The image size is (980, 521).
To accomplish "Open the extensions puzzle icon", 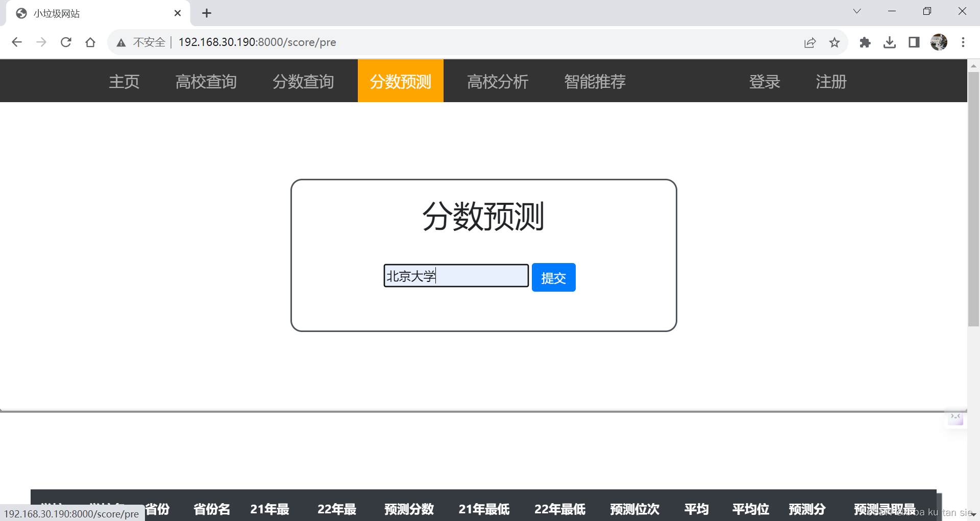I will click(865, 42).
